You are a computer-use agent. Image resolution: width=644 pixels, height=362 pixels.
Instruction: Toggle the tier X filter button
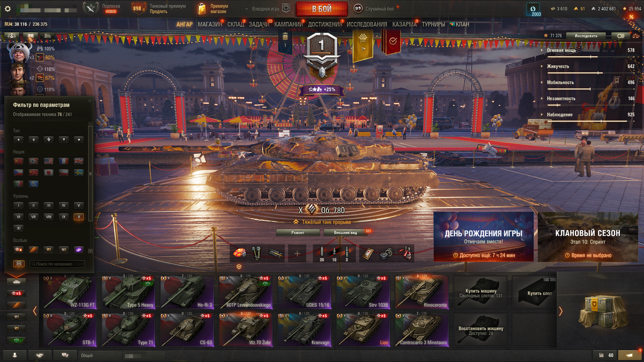[78, 217]
